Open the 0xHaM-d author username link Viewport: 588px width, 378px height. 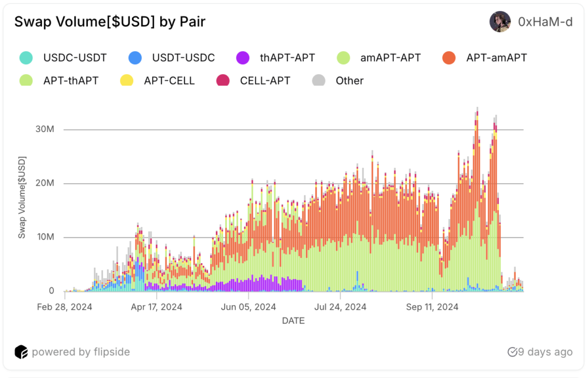(545, 22)
